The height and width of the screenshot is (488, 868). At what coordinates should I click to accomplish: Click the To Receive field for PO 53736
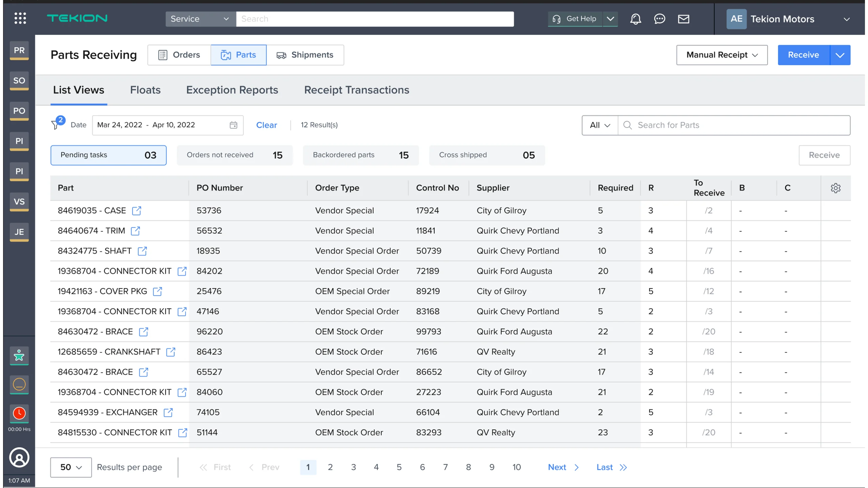[x=709, y=211]
